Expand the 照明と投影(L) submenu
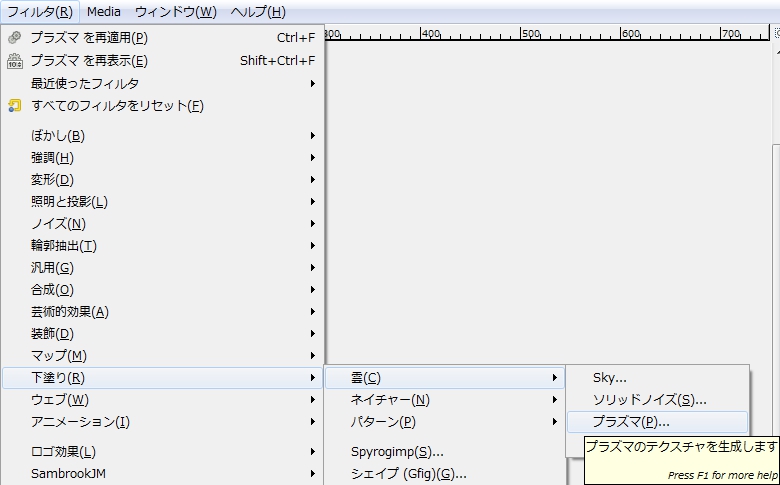Screen dimensions: 780x485 coord(163,201)
